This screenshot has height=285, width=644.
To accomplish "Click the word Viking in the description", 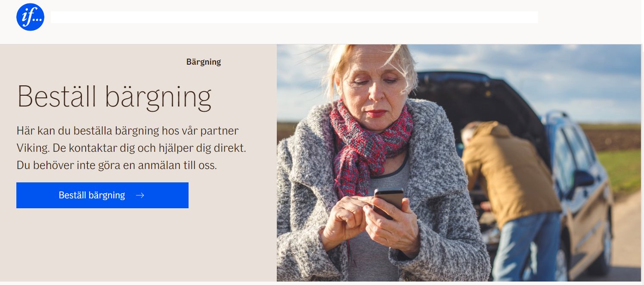I will 31,148.
